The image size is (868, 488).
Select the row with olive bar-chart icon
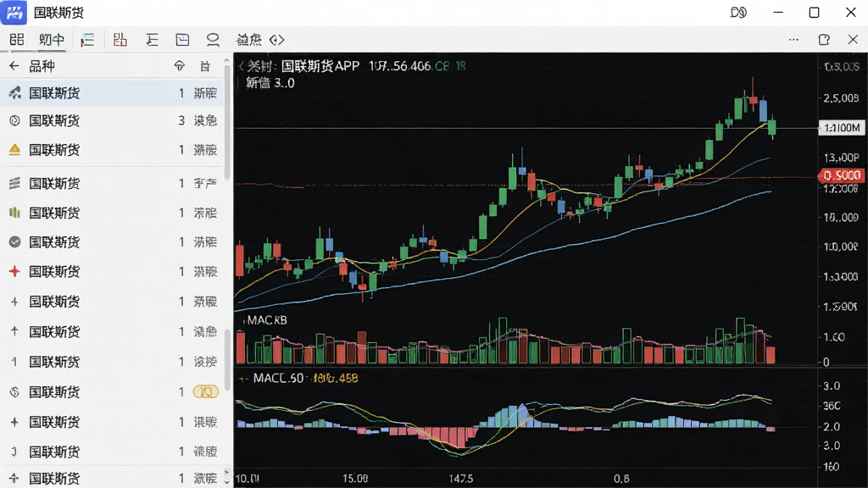coord(113,213)
